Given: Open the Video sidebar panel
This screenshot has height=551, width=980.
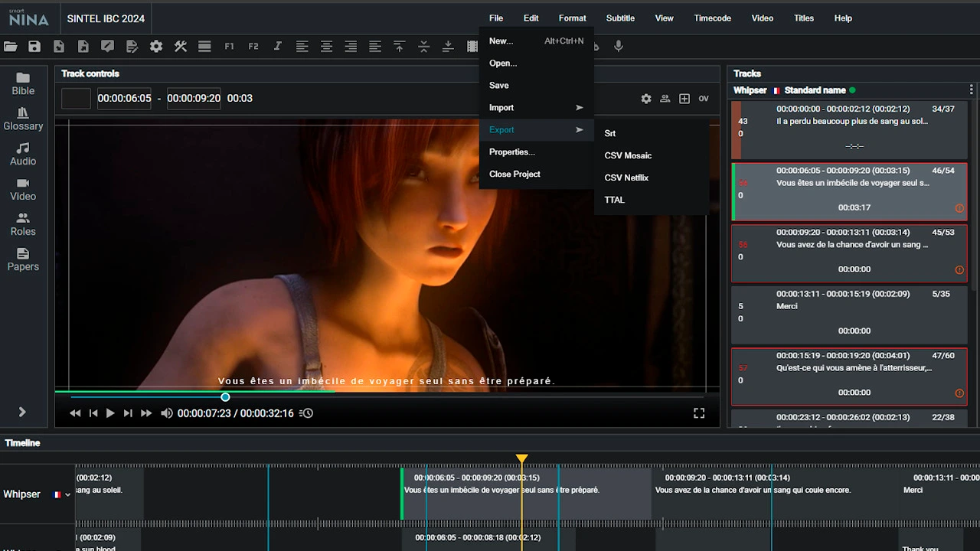Looking at the screenshot, I should (23, 190).
